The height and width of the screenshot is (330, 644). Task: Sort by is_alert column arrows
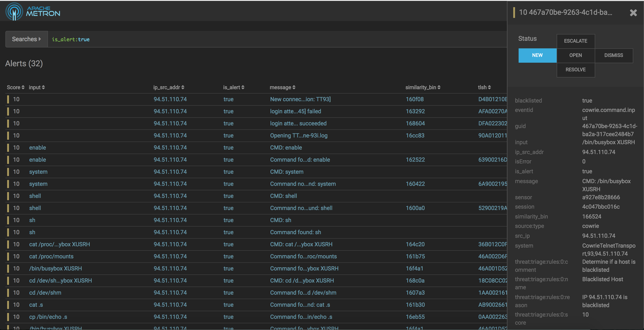click(243, 87)
